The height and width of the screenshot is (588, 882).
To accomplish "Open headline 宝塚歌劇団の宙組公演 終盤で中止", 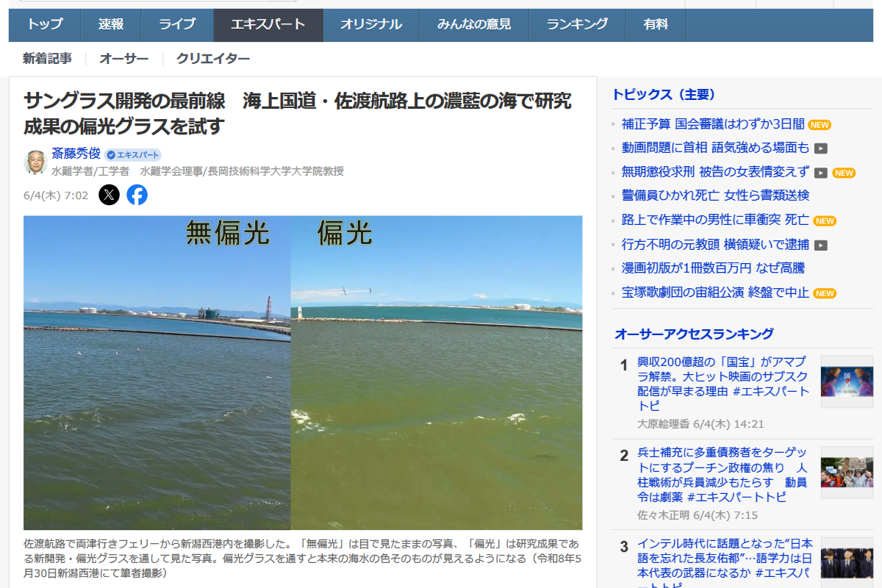I will 715,293.
